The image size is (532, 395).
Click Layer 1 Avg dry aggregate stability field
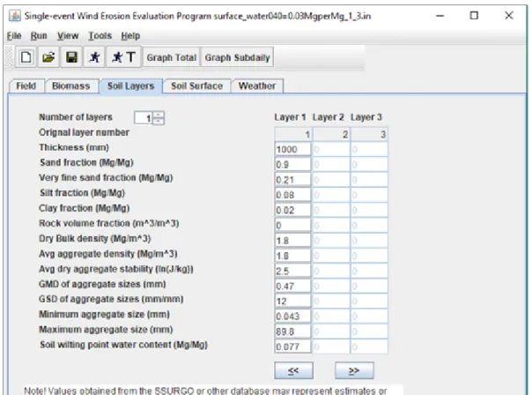292,271
